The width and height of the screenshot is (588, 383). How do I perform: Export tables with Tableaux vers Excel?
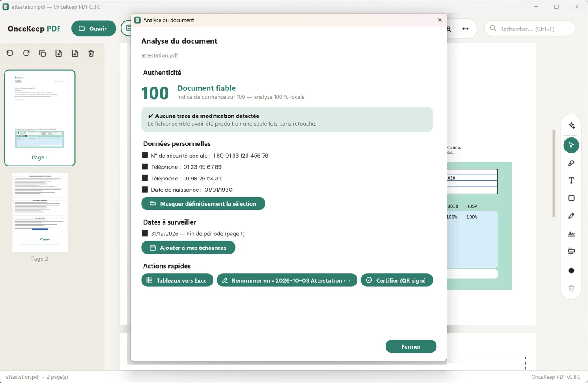tap(177, 280)
